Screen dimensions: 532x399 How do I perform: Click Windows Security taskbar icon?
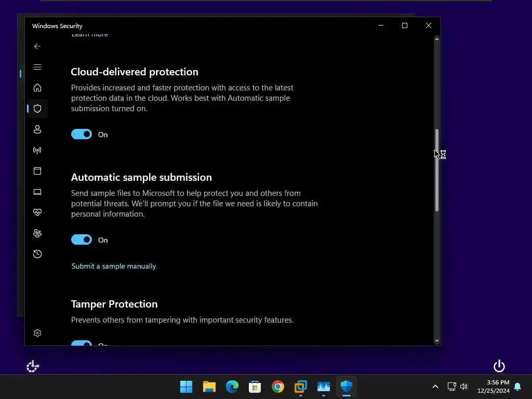tap(347, 387)
